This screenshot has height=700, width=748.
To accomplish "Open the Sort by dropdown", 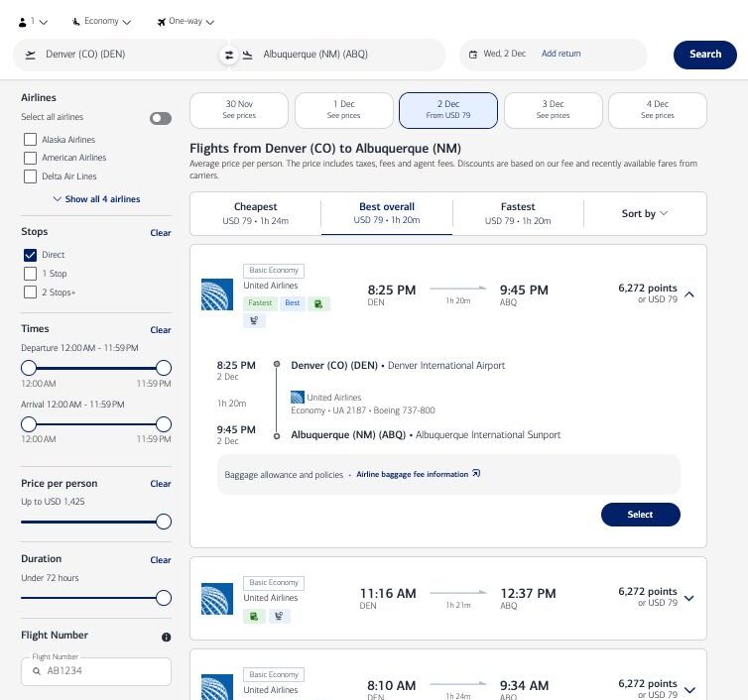I will pyautogui.click(x=645, y=213).
